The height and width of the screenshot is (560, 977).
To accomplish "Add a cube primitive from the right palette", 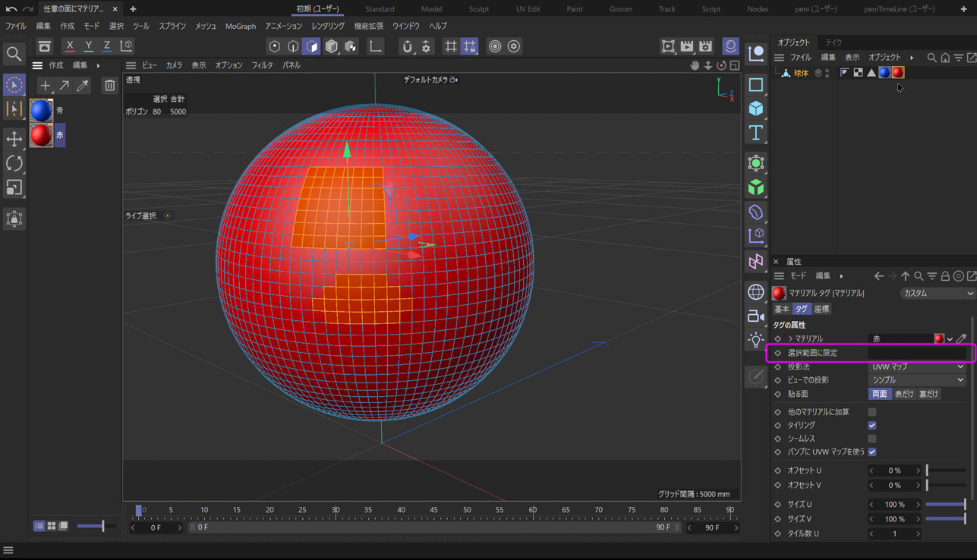I will [x=755, y=109].
